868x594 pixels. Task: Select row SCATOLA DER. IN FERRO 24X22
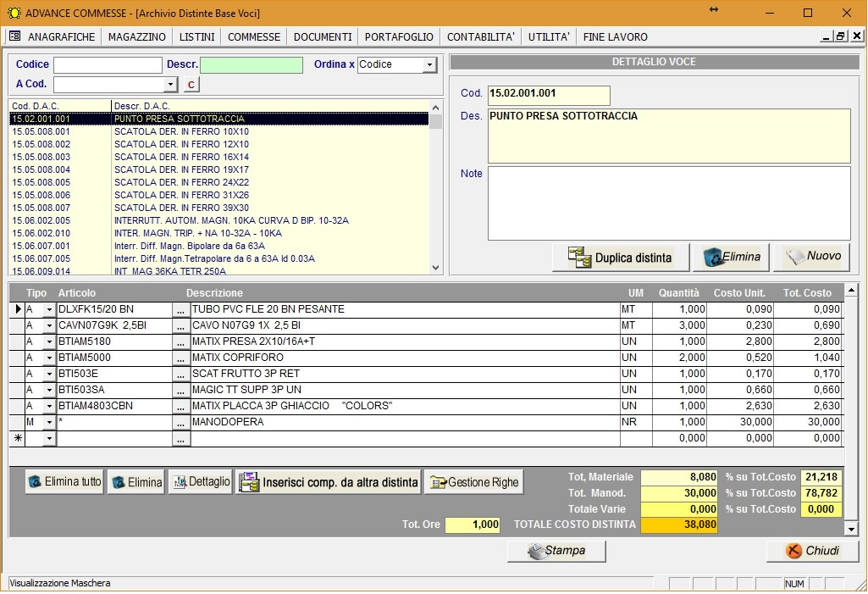(x=219, y=182)
